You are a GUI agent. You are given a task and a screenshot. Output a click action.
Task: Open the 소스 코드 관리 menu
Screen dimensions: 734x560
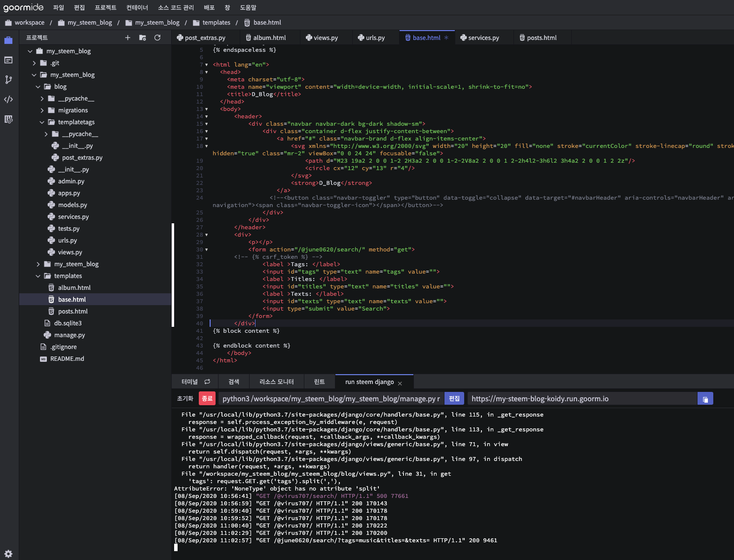(x=176, y=7)
